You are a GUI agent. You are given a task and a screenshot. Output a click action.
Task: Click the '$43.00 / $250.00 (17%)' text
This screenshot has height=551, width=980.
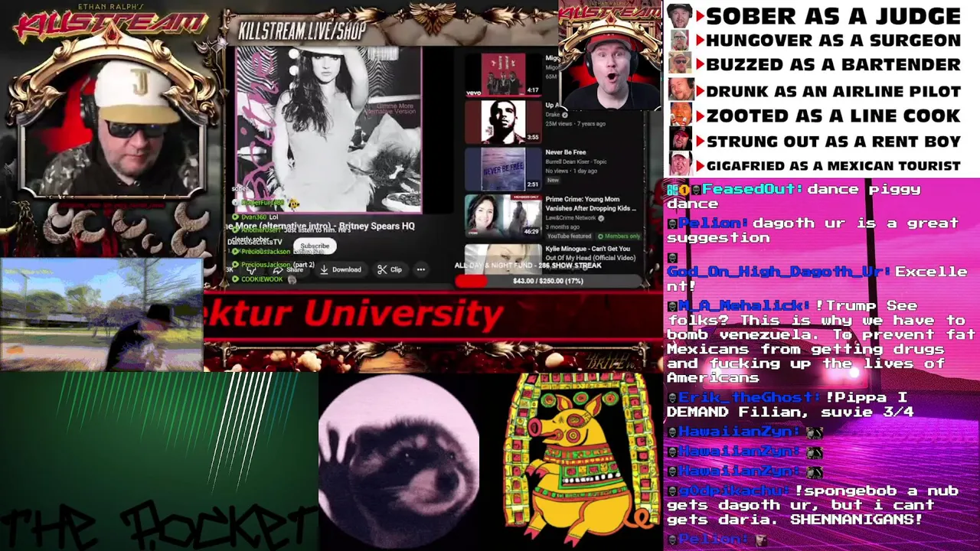point(547,281)
